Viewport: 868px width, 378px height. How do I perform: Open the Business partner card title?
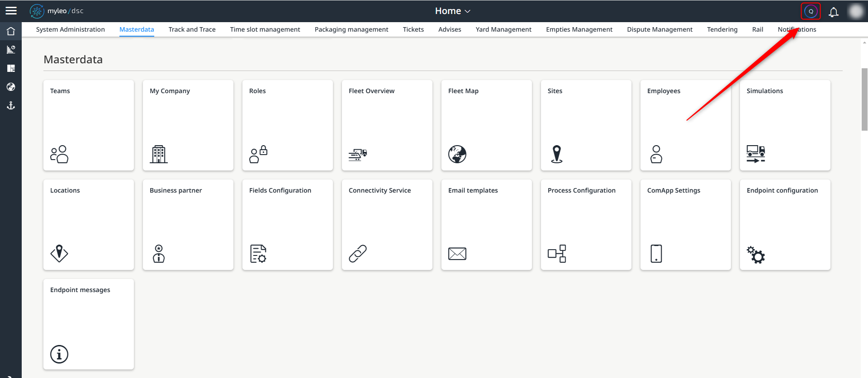(x=176, y=190)
